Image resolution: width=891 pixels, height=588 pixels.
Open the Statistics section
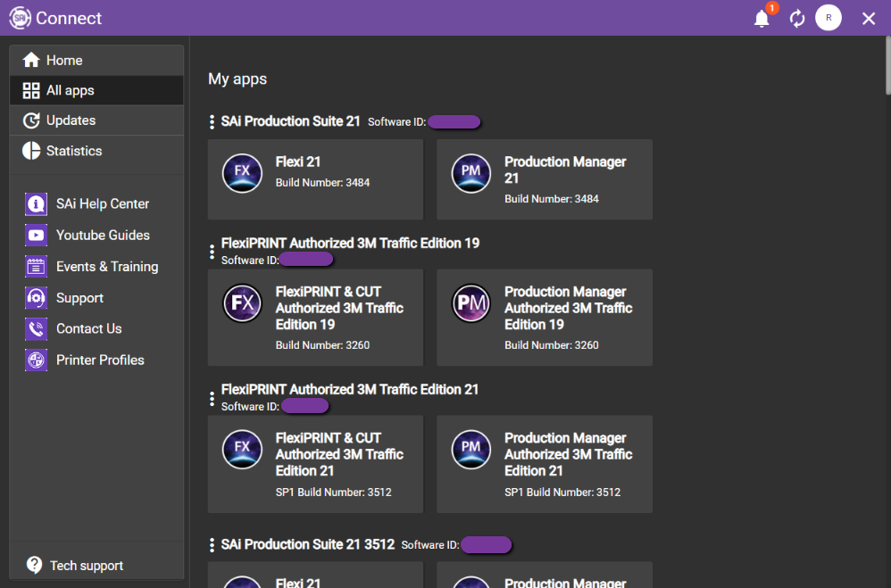(96, 151)
